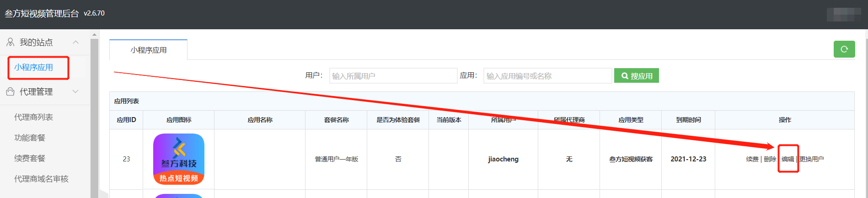The height and width of the screenshot is (198, 868).
Task: Click the 到期时间 column header
Action: click(688, 120)
